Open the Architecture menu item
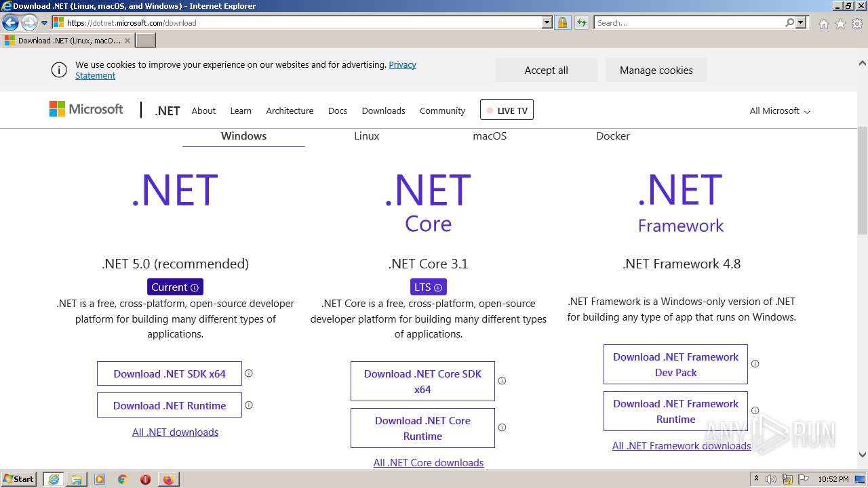The height and width of the screenshot is (488, 868). (x=290, y=110)
